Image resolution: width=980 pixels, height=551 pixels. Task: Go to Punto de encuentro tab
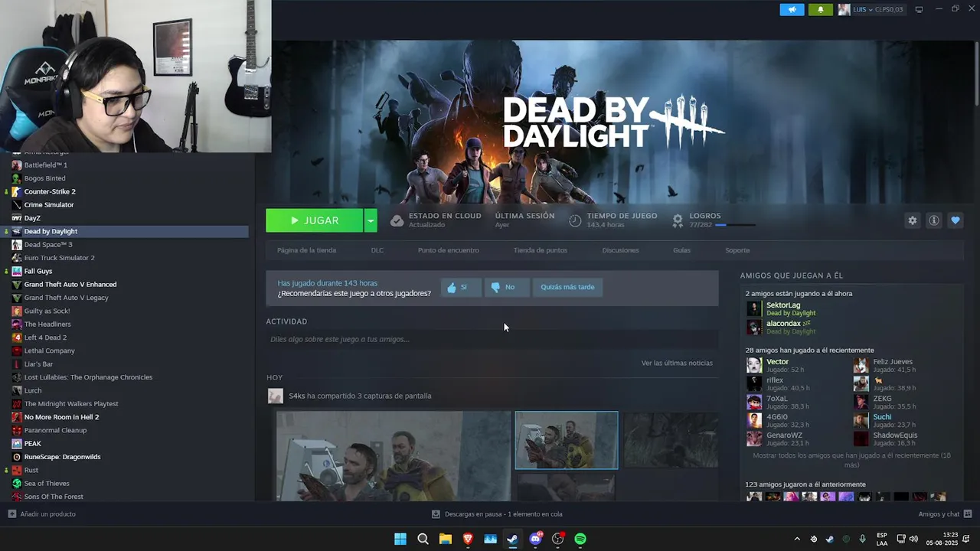coord(449,250)
